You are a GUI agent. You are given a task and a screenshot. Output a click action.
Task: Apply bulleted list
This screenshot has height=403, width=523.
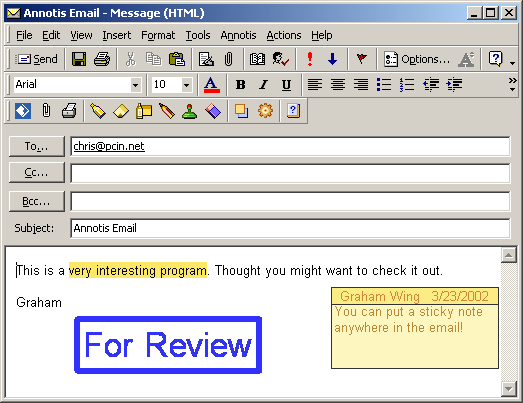click(x=384, y=85)
